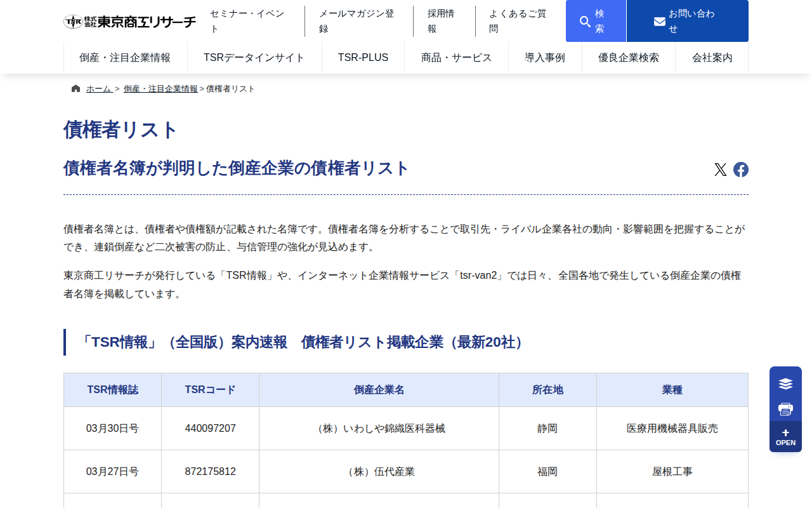Open the TSR-PLUS menu
Viewport: 812px width, 508px height.
[x=363, y=58]
